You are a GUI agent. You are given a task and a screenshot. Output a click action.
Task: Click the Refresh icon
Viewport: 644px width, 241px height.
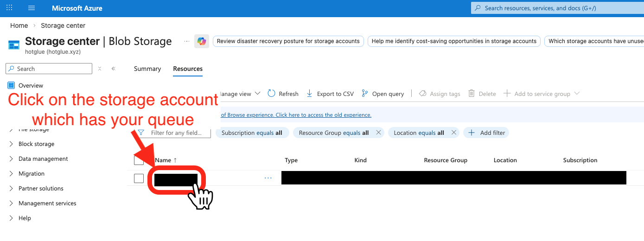pyautogui.click(x=272, y=94)
